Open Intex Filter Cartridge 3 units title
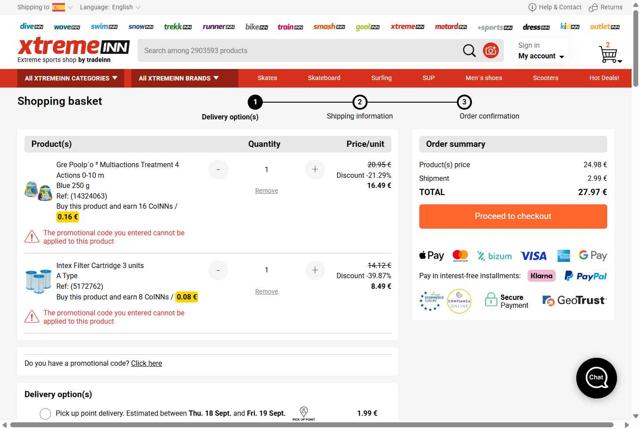This screenshot has width=640, height=429. click(x=100, y=265)
